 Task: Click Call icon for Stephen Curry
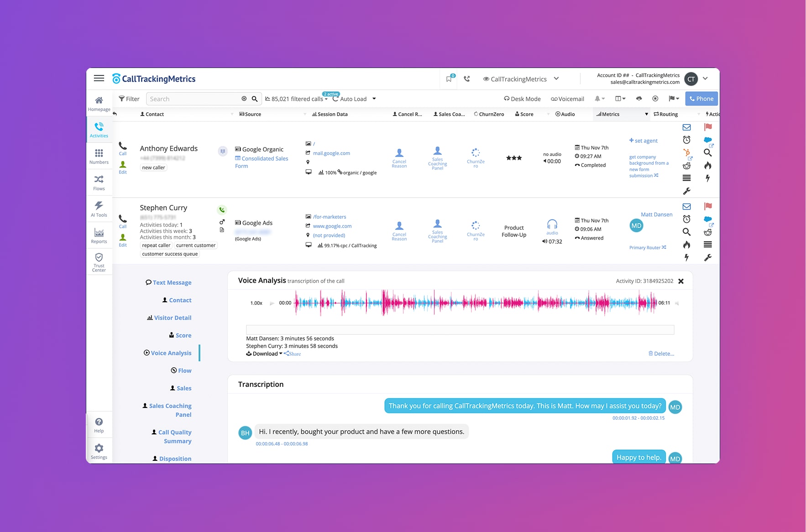[x=123, y=221]
